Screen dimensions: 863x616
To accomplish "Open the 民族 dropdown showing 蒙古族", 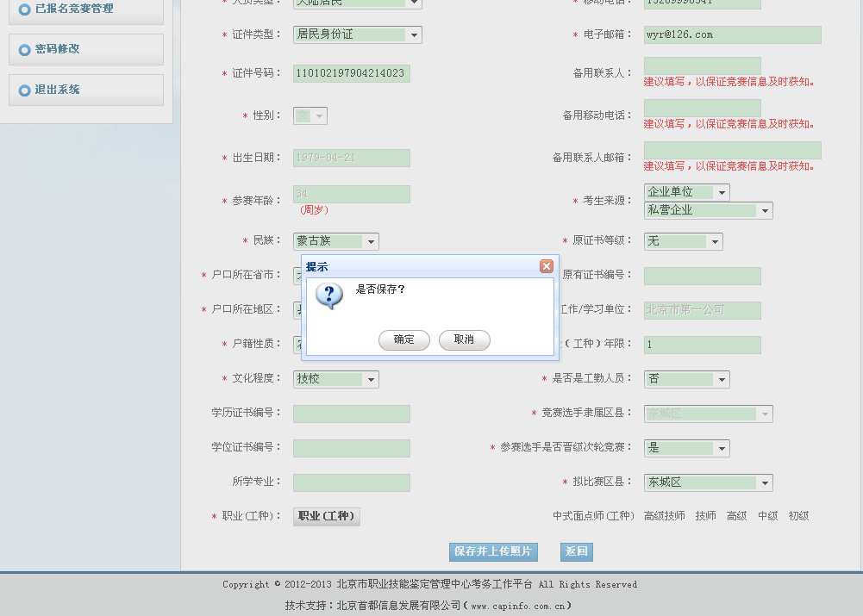I will coord(371,242).
